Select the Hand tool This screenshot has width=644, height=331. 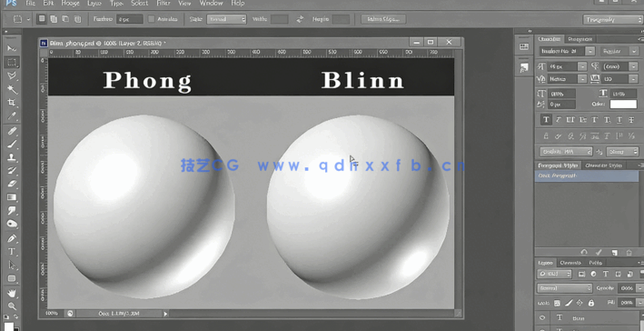coord(12,293)
